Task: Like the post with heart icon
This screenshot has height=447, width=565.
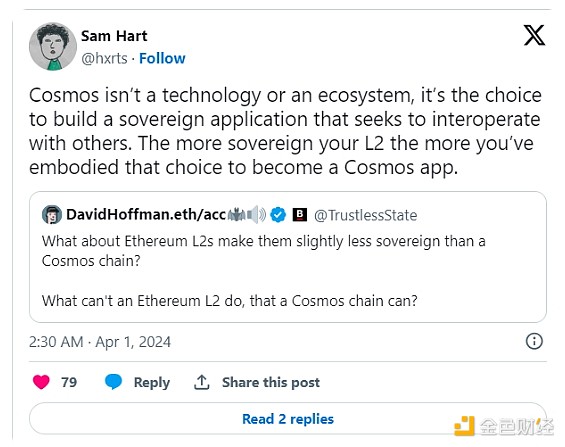Action: tap(41, 382)
